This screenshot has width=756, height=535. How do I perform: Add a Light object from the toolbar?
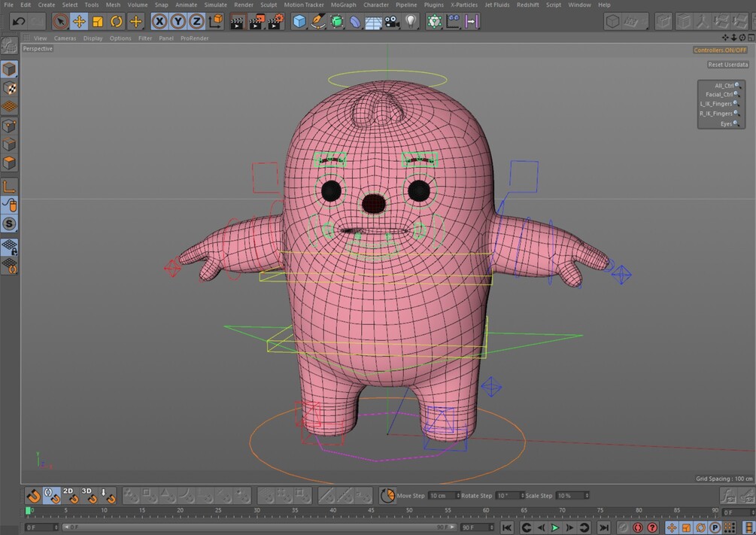pos(411,22)
